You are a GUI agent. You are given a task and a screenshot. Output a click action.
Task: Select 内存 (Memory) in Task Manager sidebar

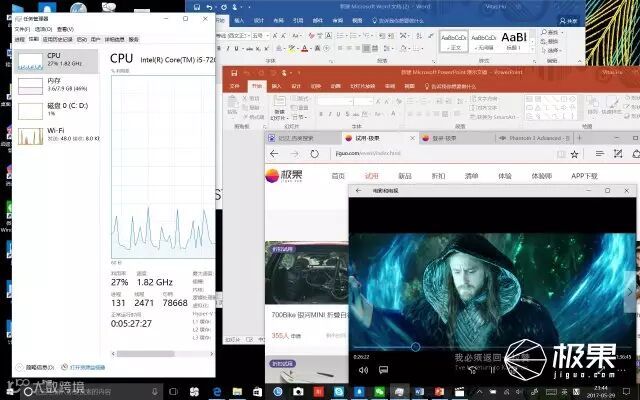(57, 86)
